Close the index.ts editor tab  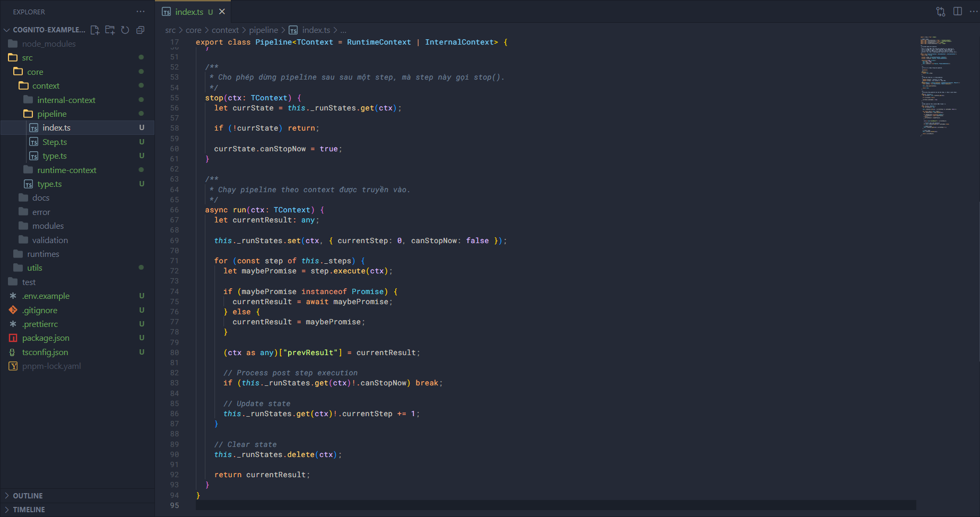(222, 12)
